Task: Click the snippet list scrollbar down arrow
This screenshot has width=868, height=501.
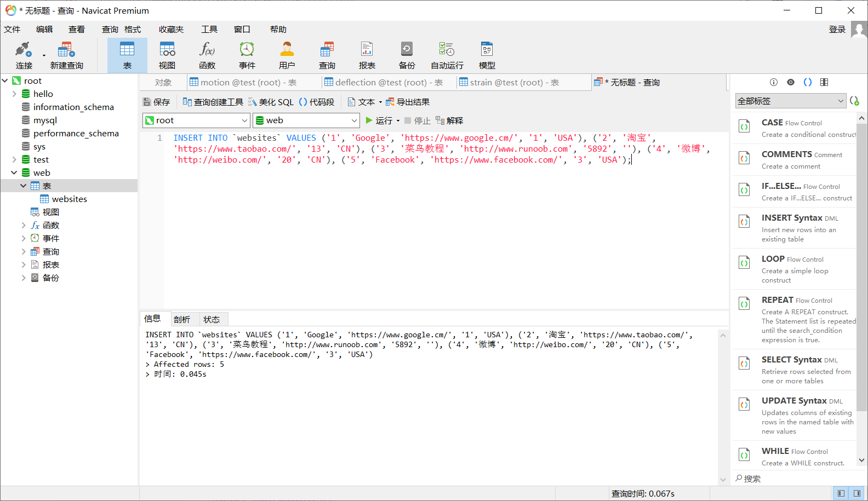Action: [861, 460]
